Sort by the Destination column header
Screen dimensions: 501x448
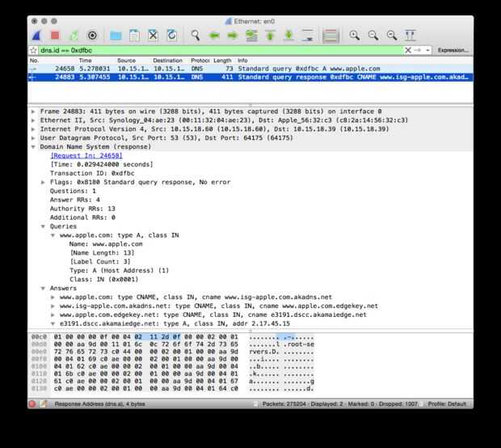(167, 61)
